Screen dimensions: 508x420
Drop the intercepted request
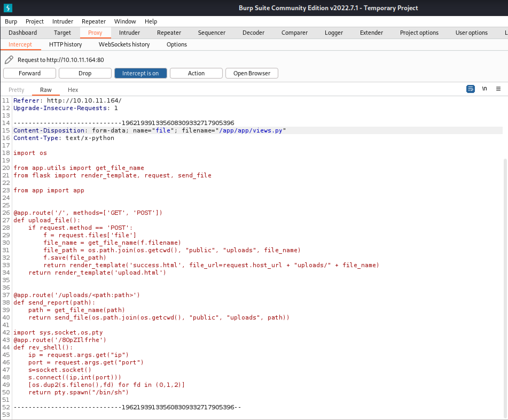pyautogui.click(x=85, y=73)
